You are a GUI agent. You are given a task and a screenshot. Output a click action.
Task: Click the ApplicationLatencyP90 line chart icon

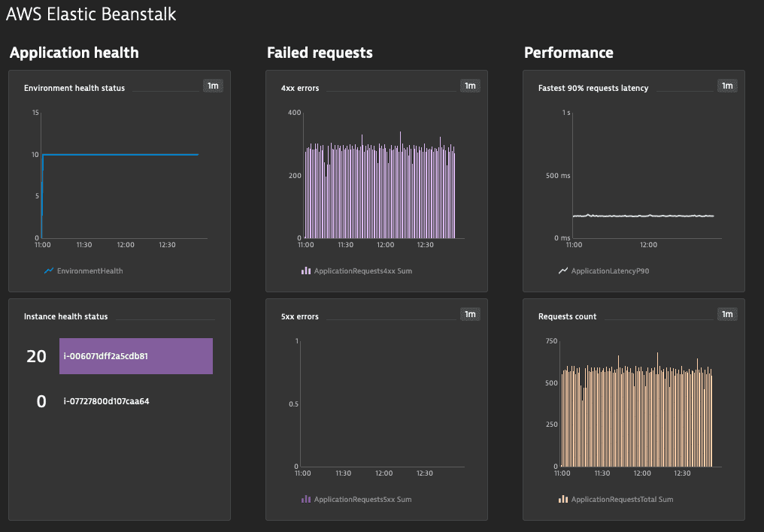click(x=564, y=271)
